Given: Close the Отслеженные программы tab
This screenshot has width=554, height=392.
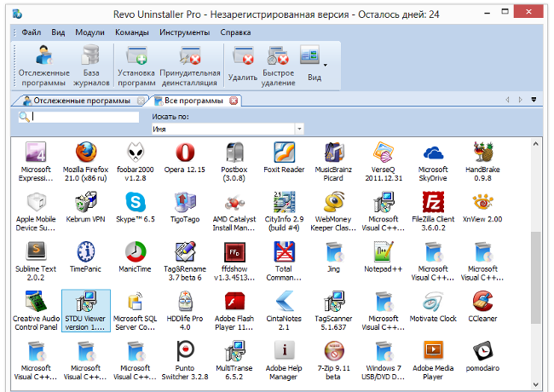Looking at the screenshot, I should tap(141, 101).
